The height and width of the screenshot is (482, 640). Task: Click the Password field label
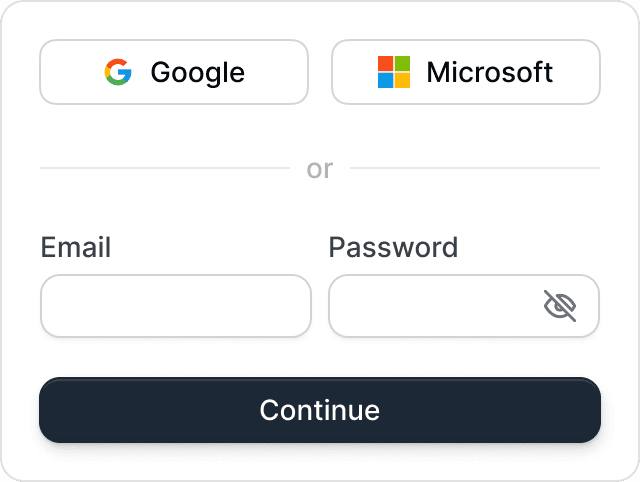click(x=393, y=247)
